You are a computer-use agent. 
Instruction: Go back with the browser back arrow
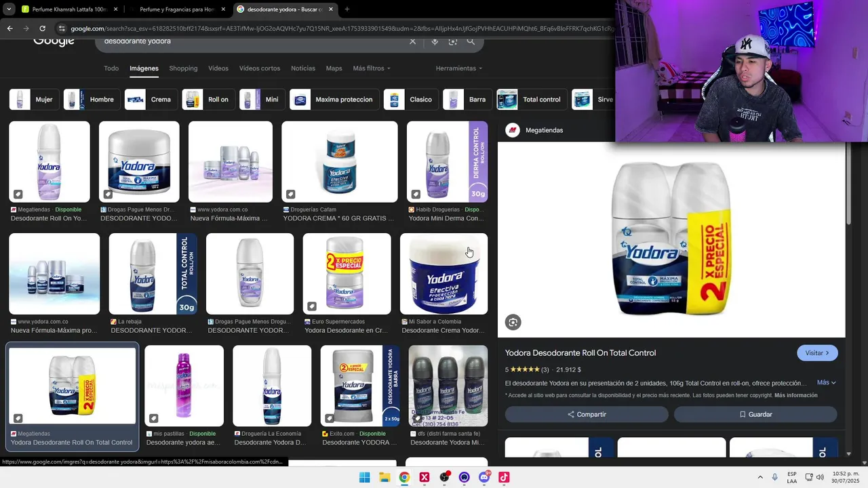pos(9,28)
